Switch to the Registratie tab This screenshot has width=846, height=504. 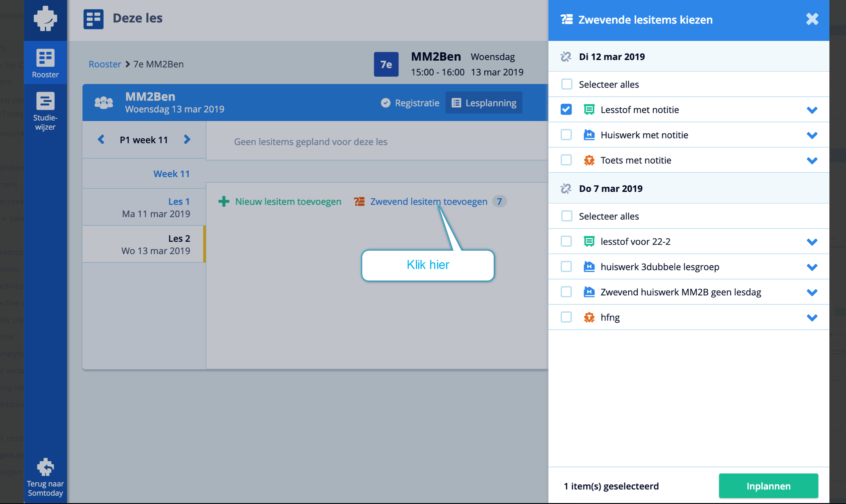[410, 102]
